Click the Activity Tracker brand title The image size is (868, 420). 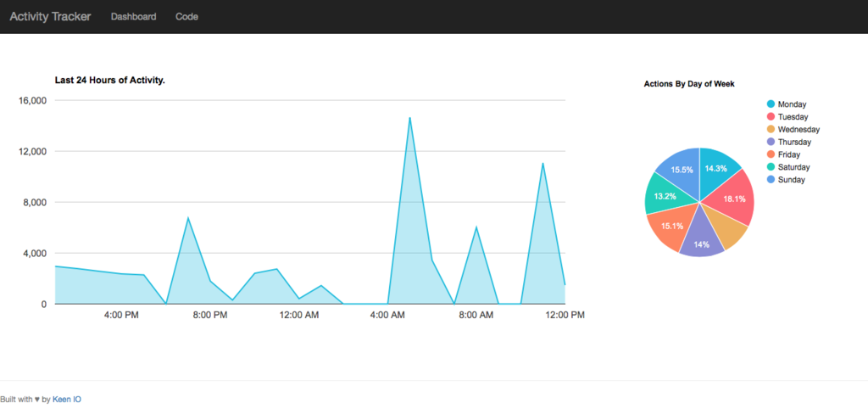pyautogui.click(x=50, y=17)
